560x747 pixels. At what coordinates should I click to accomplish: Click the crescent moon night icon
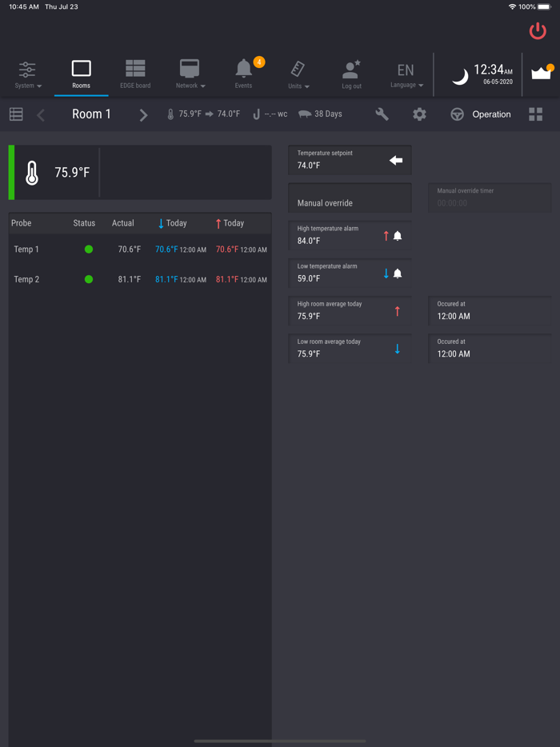pos(459,76)
